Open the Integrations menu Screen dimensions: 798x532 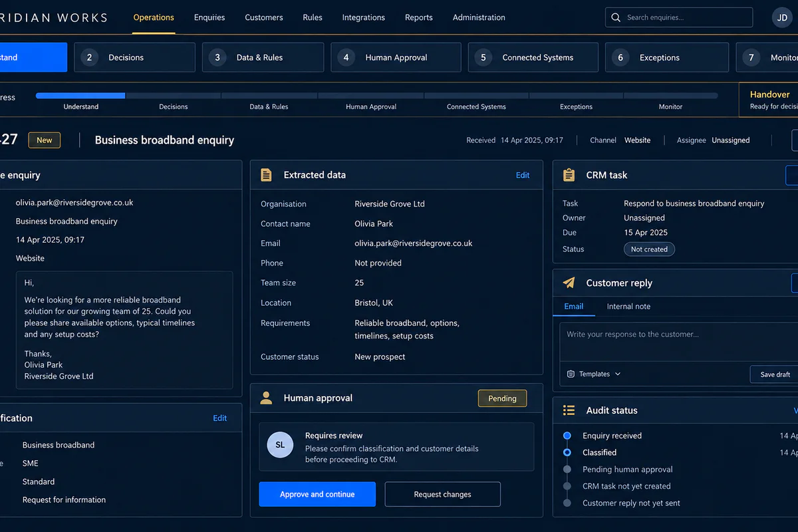coord(364,17)
